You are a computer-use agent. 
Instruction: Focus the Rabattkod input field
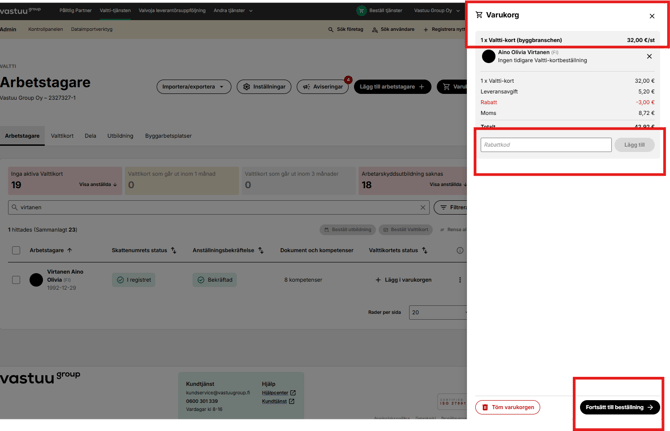[x=546, y=145]
